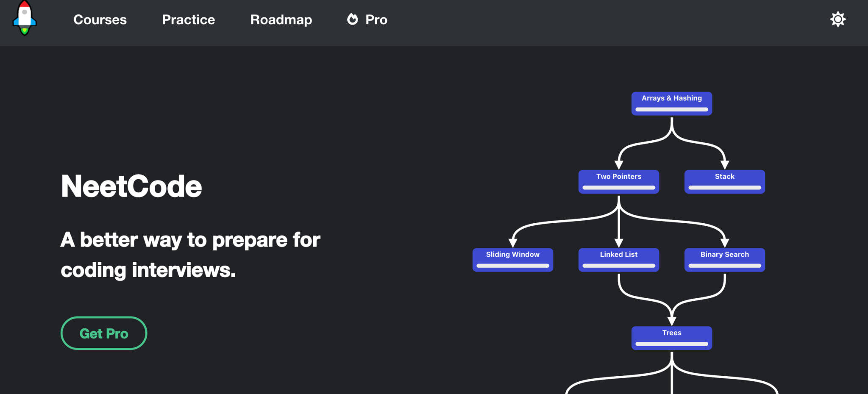Click the Stack roadmap node
Screen dimensions: 868x394
click(724, 177)
